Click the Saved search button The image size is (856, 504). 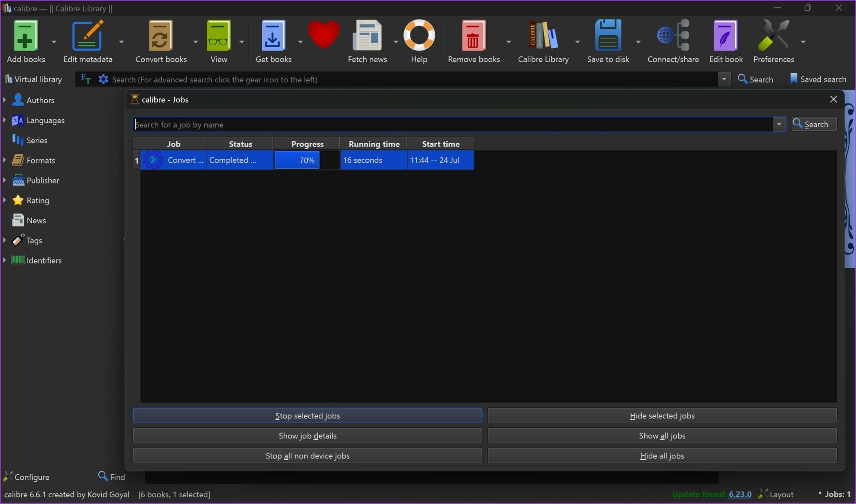point(818,79)
